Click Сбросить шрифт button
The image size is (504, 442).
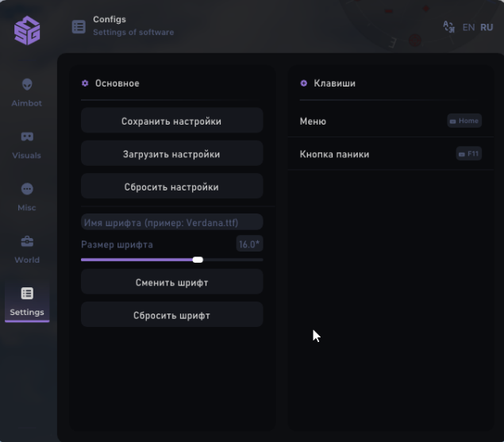point(171,315)
